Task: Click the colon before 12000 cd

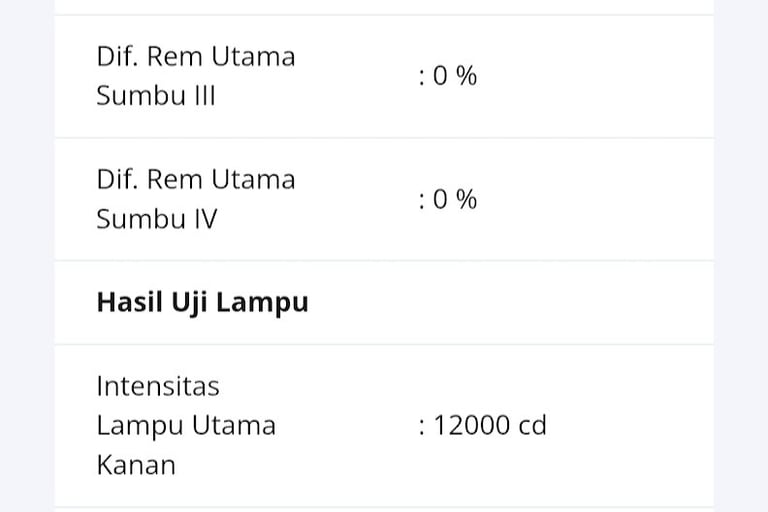Action: coord(423,427)
